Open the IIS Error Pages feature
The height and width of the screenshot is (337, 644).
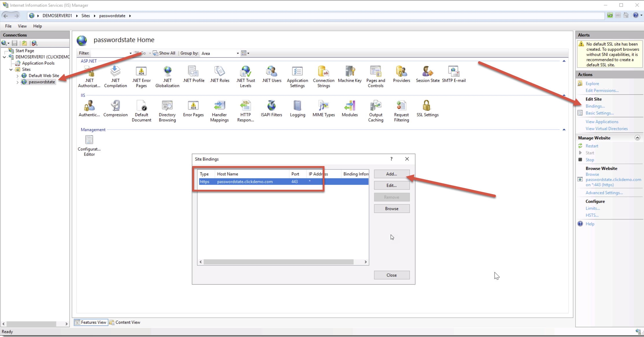click(193, 109)
